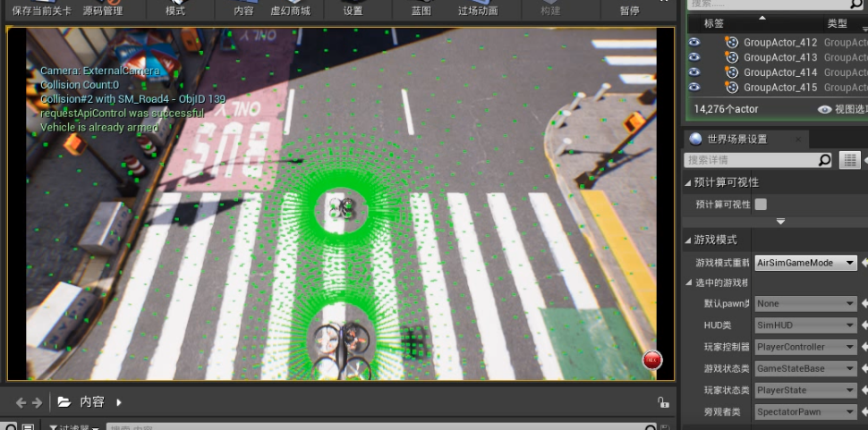
Task: Open the AirSimGameMode dropdown
Action: click(x=806, y=263)
